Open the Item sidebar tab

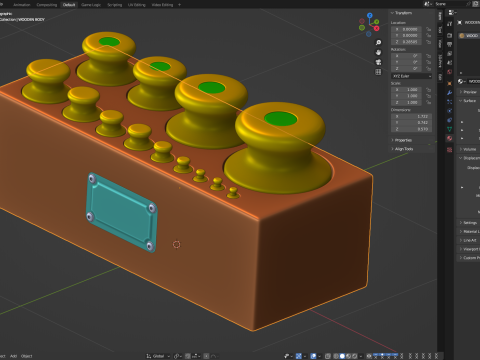(440, 16)
